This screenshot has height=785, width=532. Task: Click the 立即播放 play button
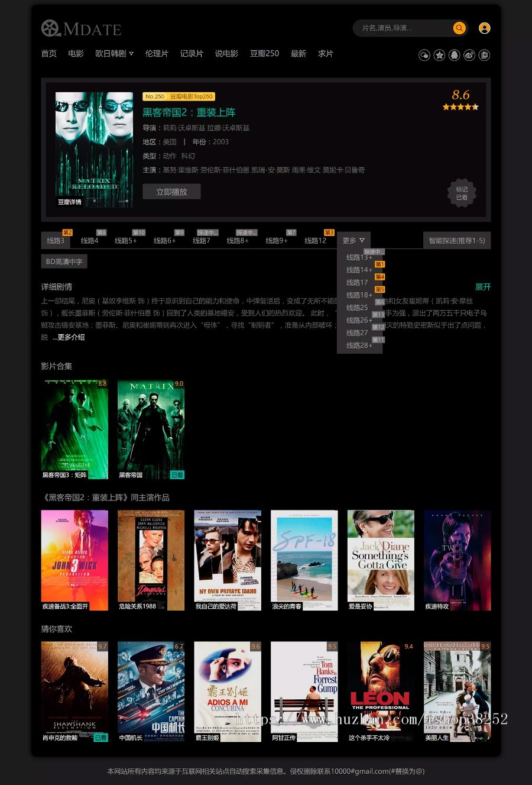tap(171, 192)
